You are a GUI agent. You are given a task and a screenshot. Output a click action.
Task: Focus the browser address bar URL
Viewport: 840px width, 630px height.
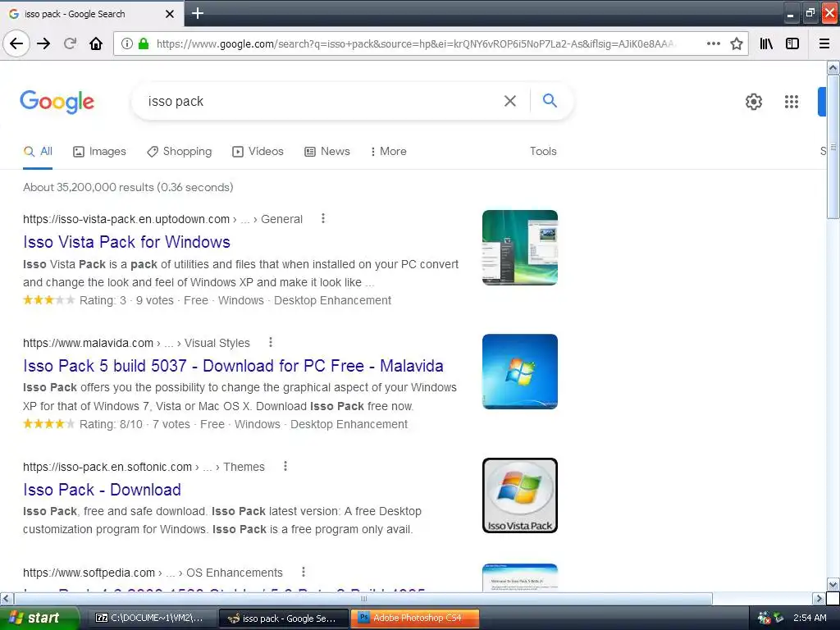417,43
